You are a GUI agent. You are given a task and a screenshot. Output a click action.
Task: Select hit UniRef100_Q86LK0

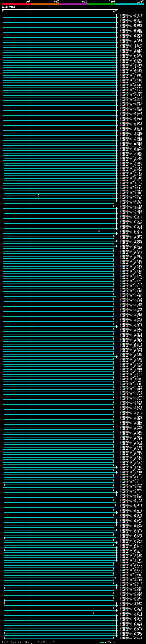131,580
